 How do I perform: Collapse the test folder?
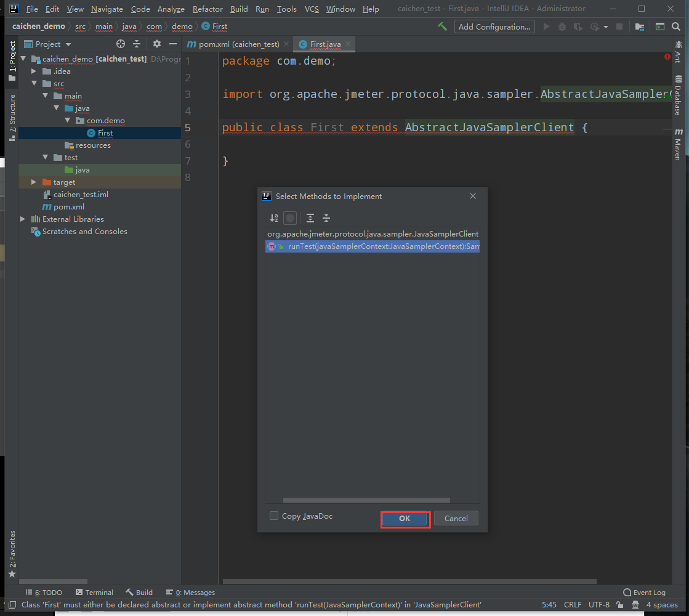(x=46, y=157)
